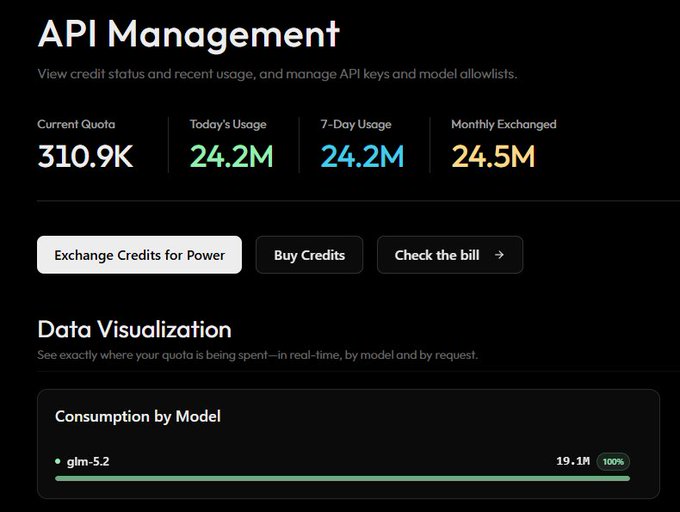Open the Buy Credits button
Image resolution: width=680 pixels, height=512 pixels.
tap(309, 255)
